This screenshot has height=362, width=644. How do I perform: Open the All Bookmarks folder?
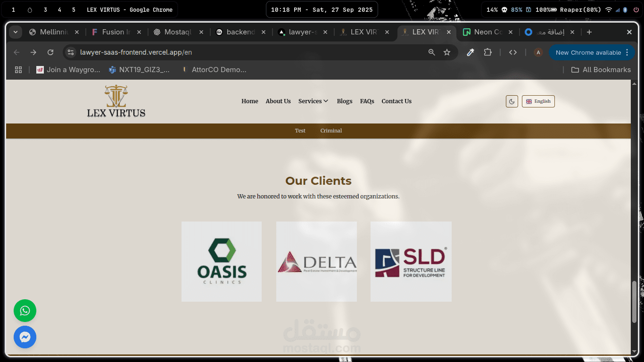click(x=601, y=70)
